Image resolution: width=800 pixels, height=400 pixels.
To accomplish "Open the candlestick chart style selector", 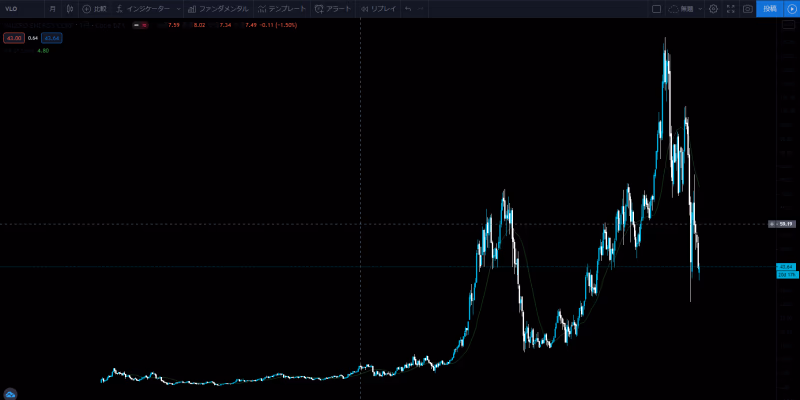I will click(69, 8).
